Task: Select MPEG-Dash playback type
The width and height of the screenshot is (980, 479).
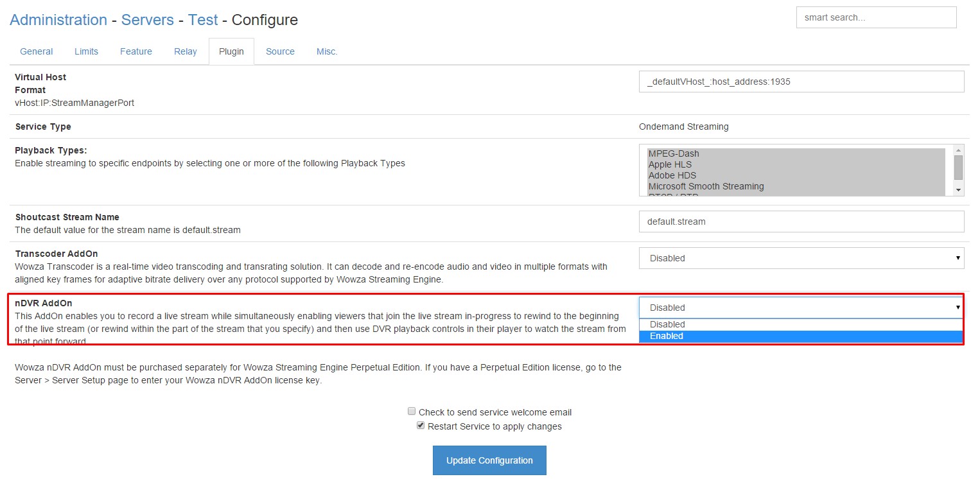Action: (796, 153)
